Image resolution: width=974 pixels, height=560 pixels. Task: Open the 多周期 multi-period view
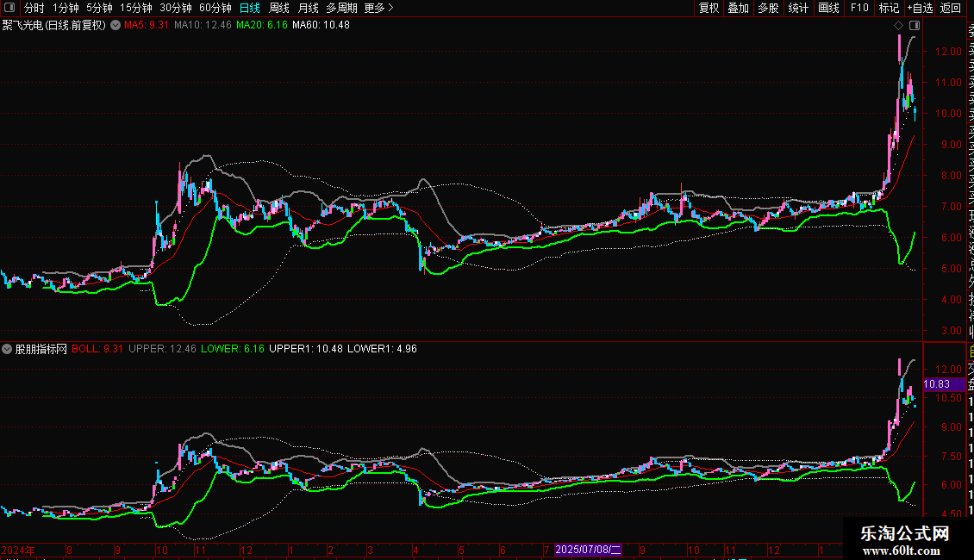point(341,8)
